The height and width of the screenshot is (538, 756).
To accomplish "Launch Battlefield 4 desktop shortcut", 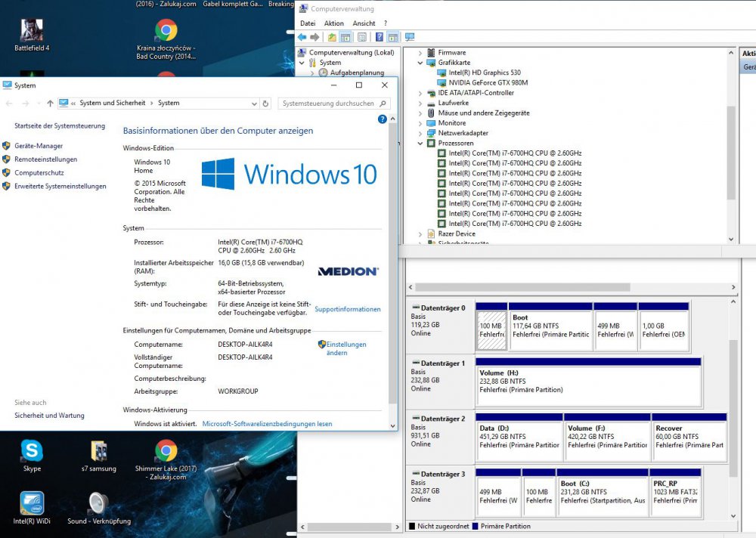I will tap(31, 30).
